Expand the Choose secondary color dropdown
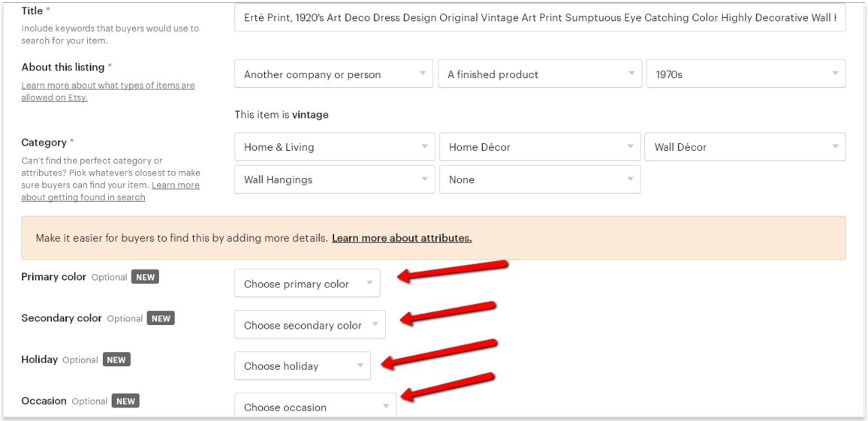Image resolution: width=868 pixels, height=421 pixels. coord(310,324)
